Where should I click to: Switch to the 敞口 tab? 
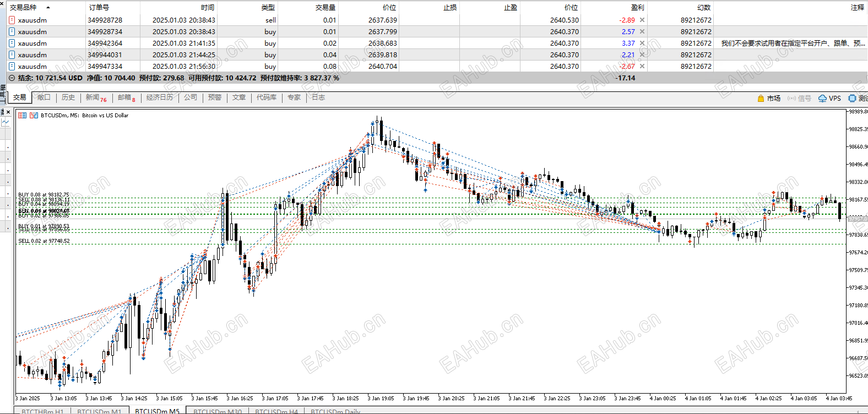(44, 97)
